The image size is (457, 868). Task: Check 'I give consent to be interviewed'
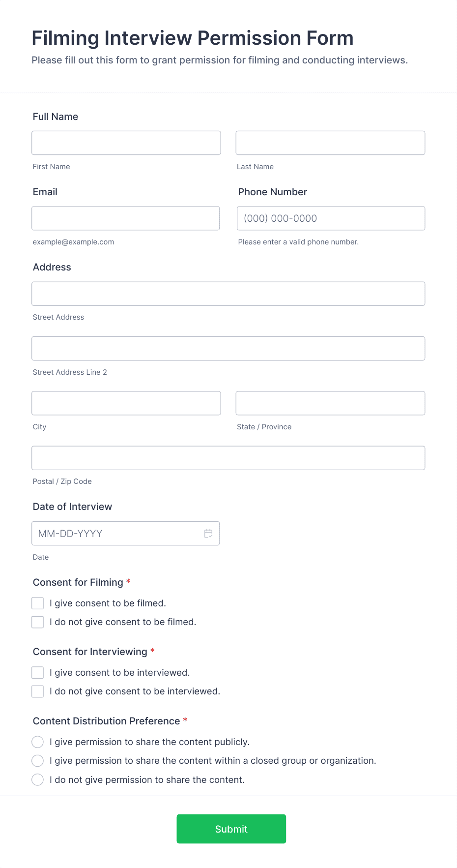pos(37,672)
